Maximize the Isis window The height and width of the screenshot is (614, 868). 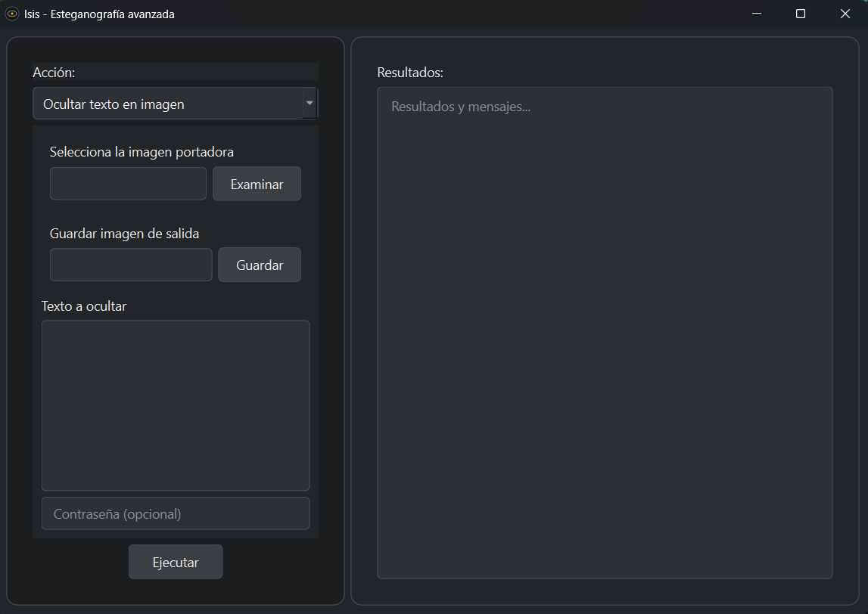point(801,14)
